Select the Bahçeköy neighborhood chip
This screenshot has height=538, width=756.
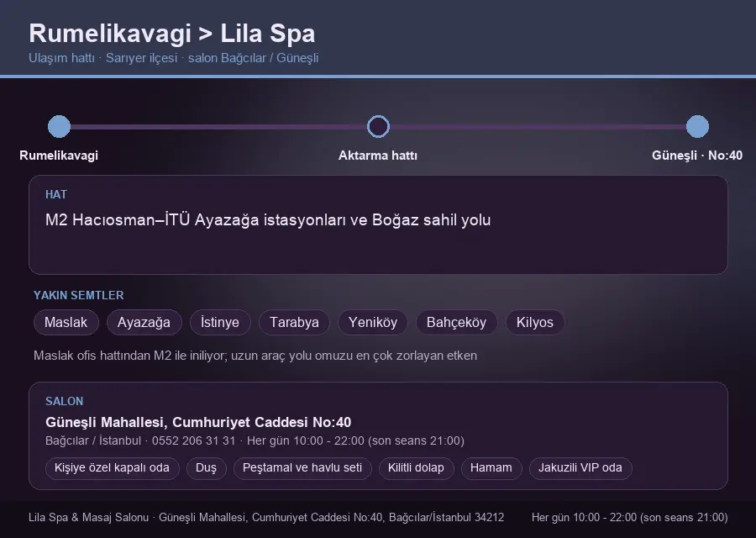click(456, 322)
